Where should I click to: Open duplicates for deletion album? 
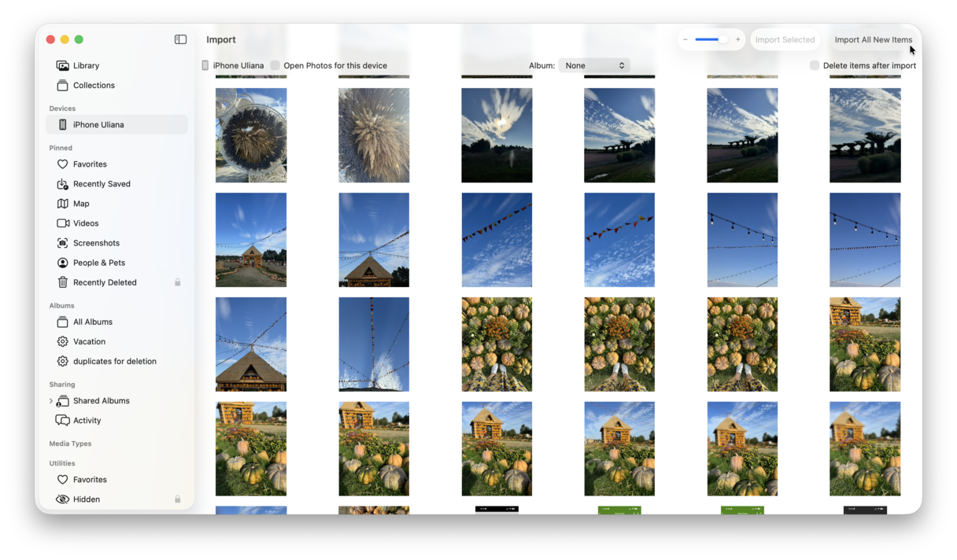pos(115,361)
